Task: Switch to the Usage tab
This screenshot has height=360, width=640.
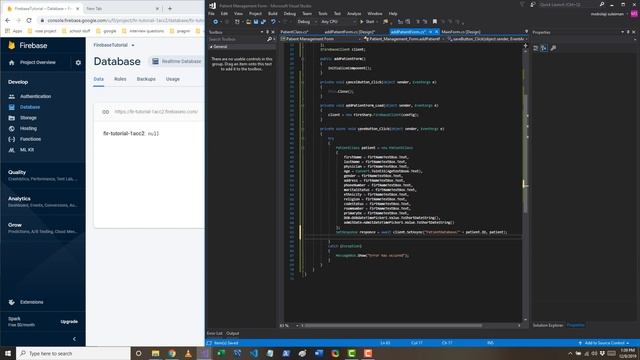Action: 173,79
